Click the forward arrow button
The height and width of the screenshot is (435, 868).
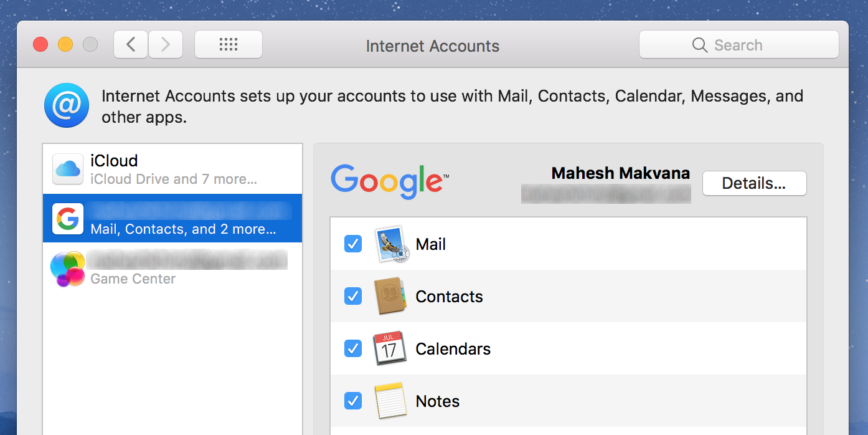click(x=166, y=45)
